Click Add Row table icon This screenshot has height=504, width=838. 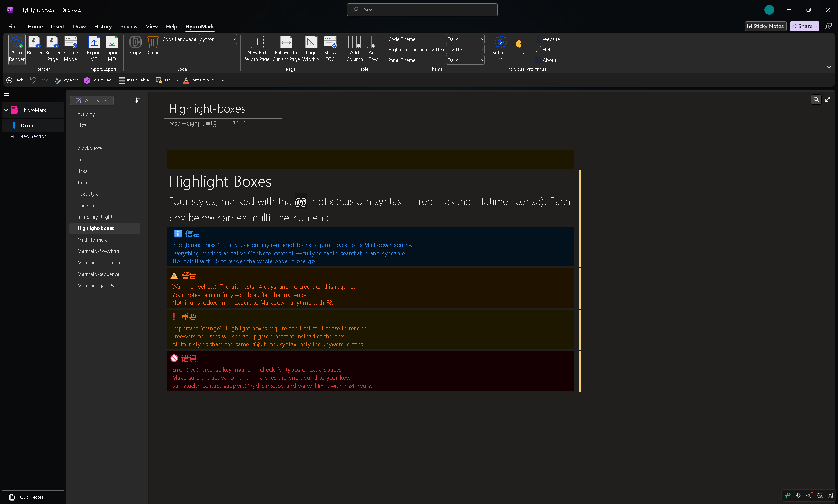[373, 49]
